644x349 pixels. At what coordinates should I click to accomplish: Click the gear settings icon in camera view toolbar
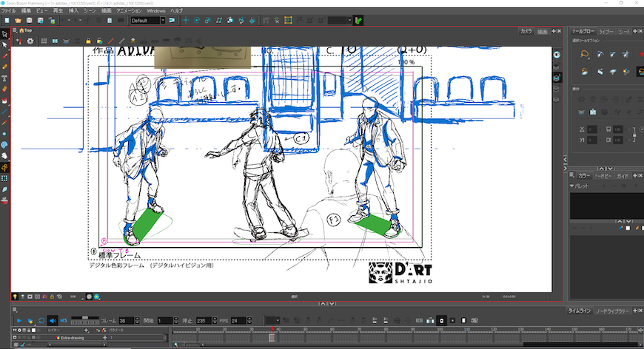[30, 41]
